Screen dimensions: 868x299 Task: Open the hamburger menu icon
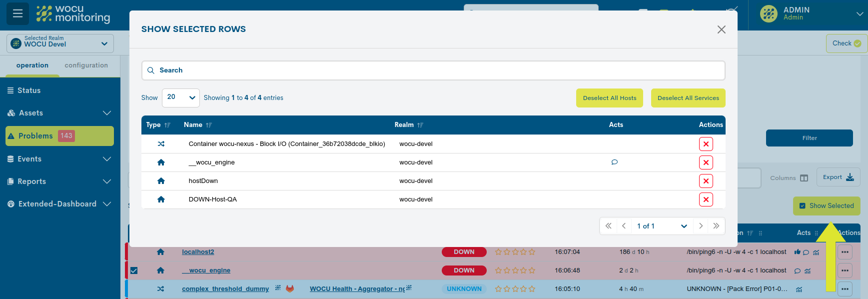click(17, 13)
